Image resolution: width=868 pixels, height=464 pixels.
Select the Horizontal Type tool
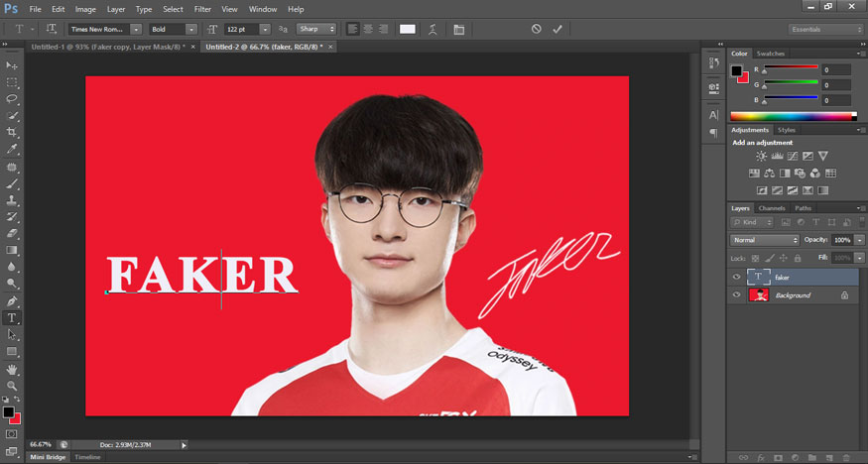coord(12,318)
